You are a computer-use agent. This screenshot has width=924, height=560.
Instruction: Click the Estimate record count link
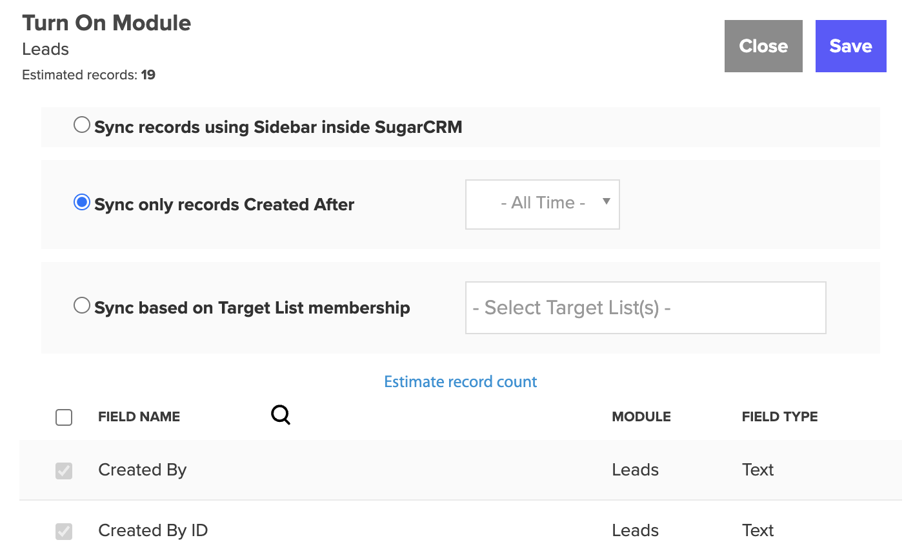coord(461,382)
